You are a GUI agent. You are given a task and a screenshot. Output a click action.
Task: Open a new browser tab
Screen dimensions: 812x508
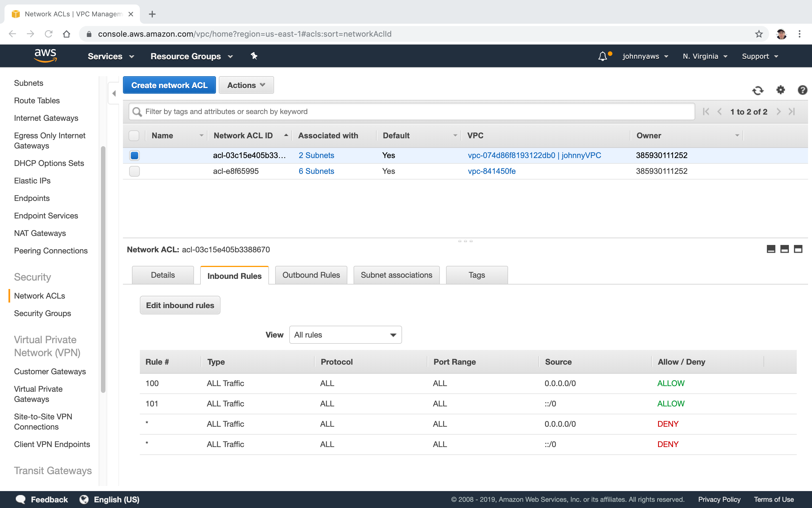152,14
